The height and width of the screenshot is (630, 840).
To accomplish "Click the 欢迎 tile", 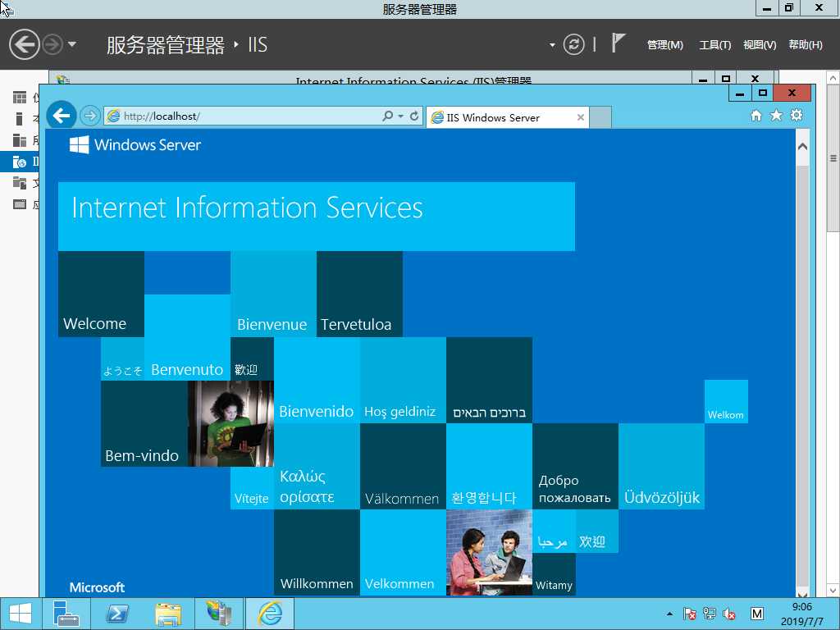I will [597, 531].
